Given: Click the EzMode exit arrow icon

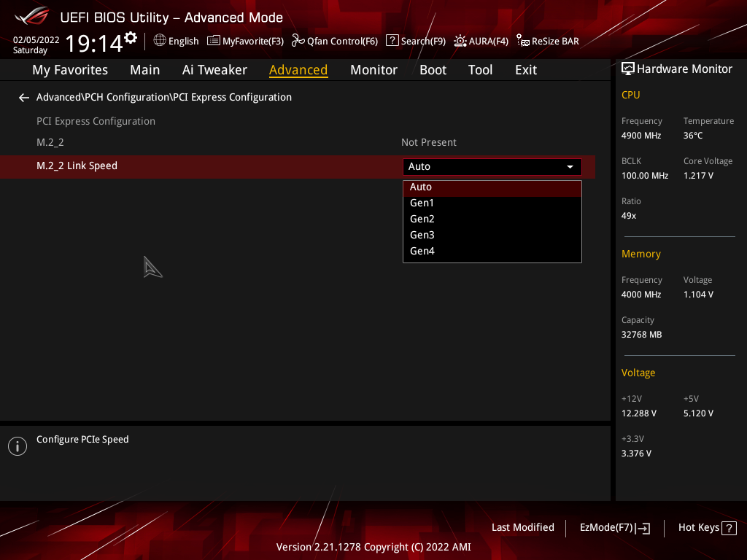Looking at the screenshot, I should [x=643, y=528].
